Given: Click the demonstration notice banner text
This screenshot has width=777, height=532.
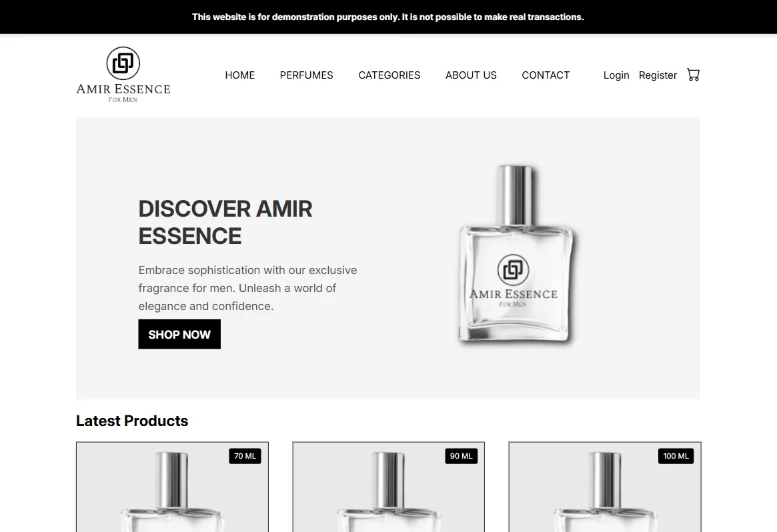Looking at the screenshot, I should 388,17.
